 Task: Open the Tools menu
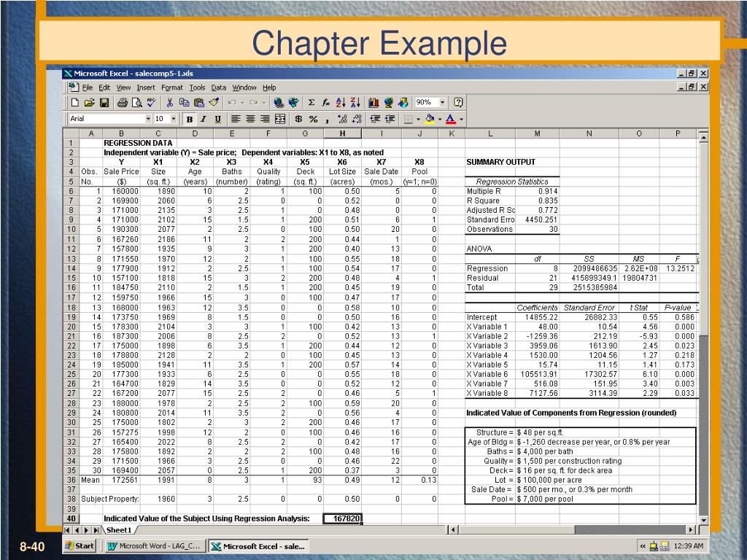click(197, 87)
